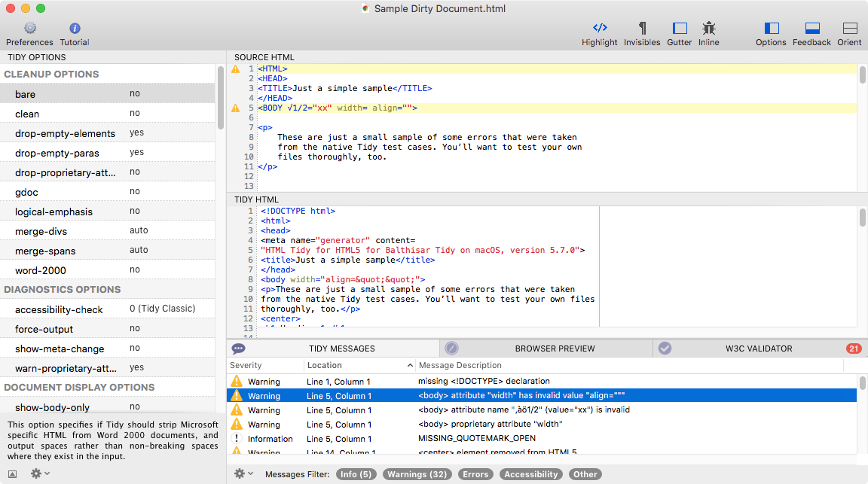
Task: Click warning icon on source line 1
Action: pyautogui.click(x=236, y=69)
